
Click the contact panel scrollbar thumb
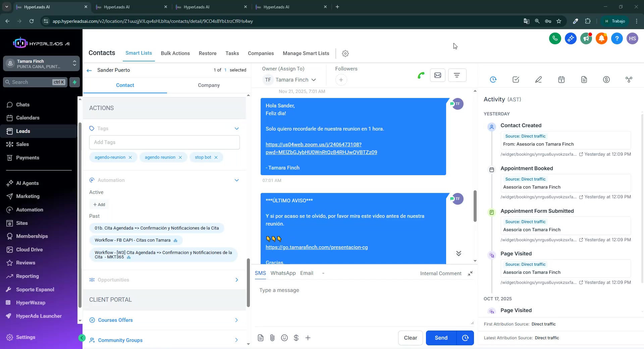click(x=248, y=283)
